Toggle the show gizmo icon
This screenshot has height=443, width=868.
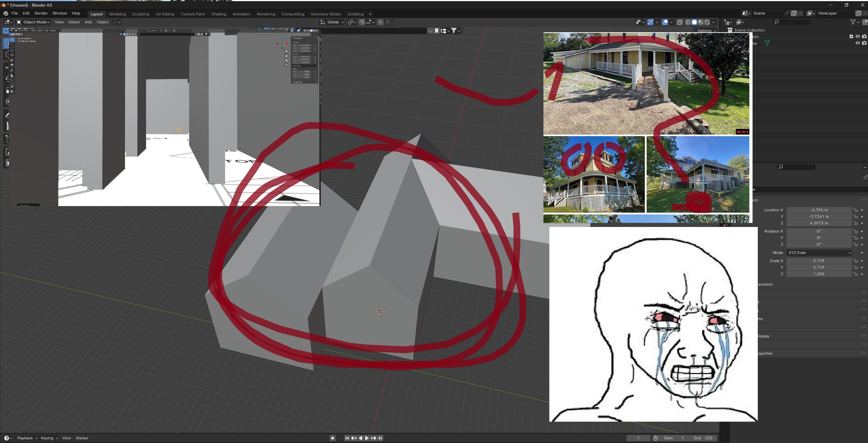point(650,22)
